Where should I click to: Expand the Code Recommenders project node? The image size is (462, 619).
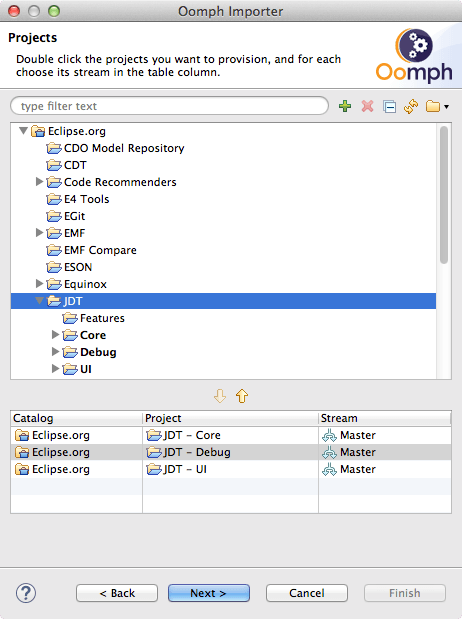tap(39, 182)
